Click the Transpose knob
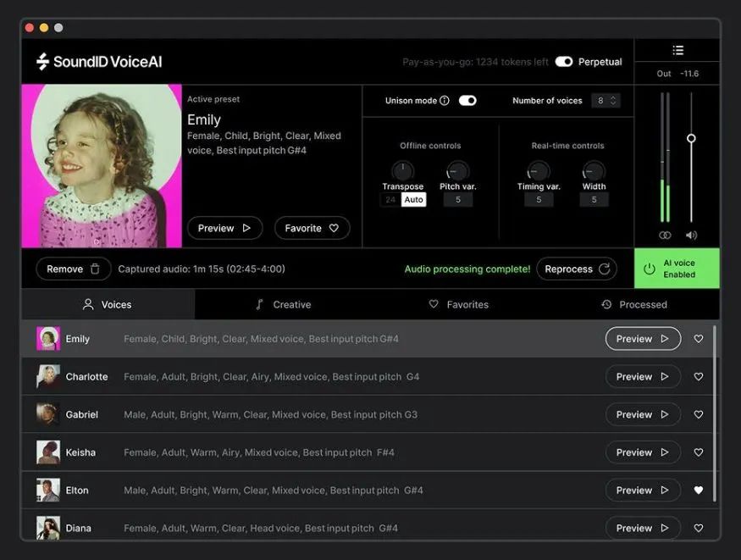 pos(403,171)
